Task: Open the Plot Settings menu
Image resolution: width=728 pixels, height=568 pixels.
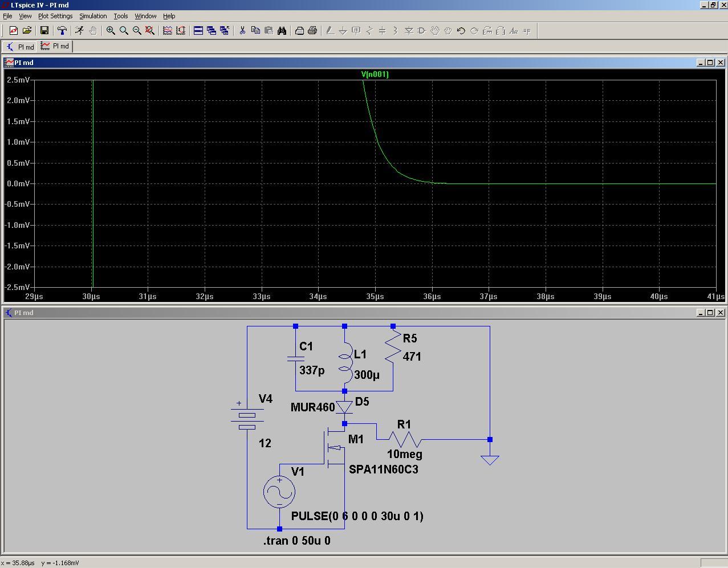Action: (x=55, y=16)
